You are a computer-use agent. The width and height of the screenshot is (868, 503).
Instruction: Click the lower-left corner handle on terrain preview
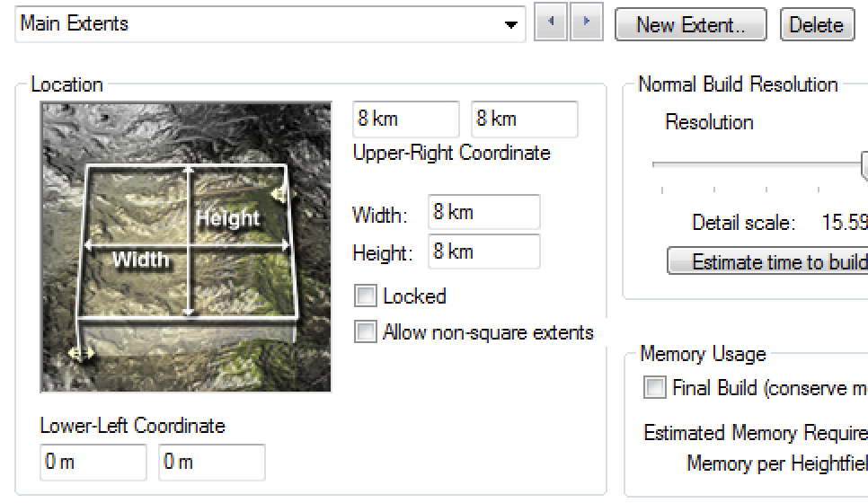pyautogui.click(x=81, y=352)
